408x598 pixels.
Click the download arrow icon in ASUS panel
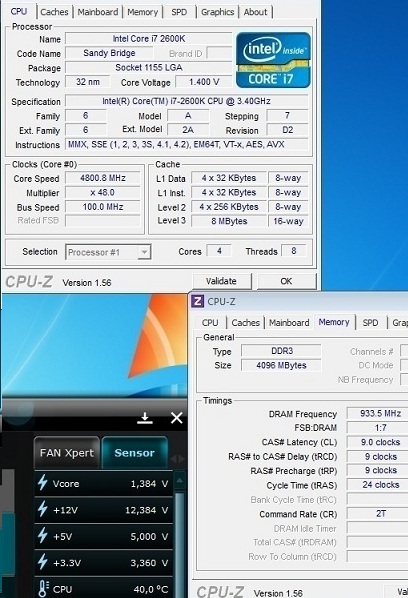[x=145, y=418]
